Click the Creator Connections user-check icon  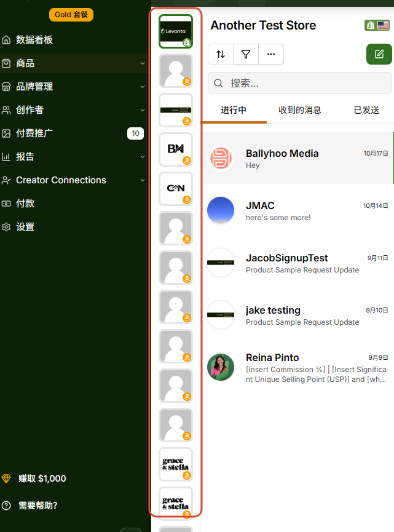(x=6, y=180)
